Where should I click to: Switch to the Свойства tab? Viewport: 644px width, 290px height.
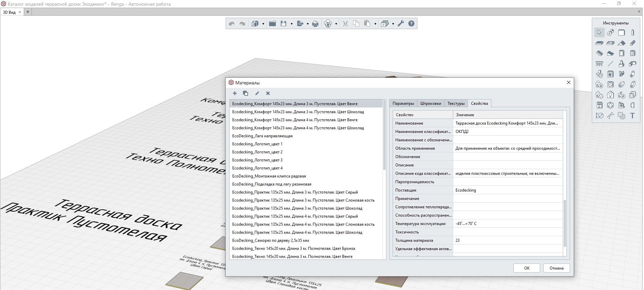pos(479,103)
